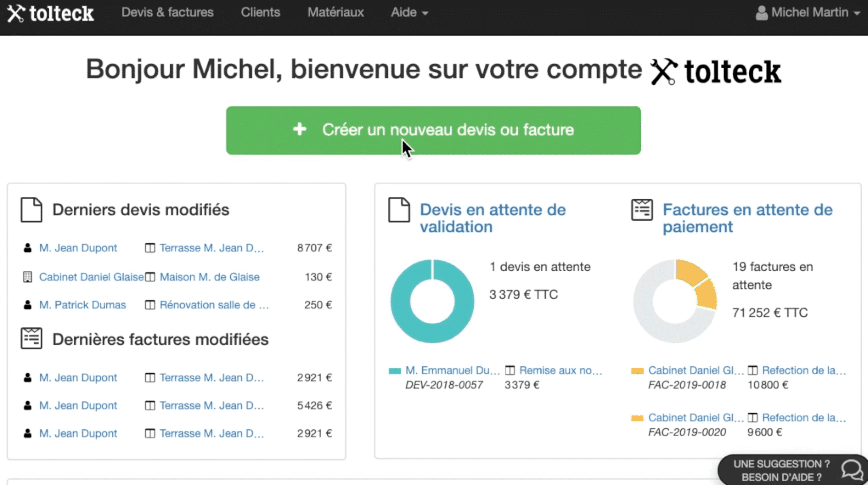Open Cabinet Daniel Gl... for FAC-2019-0020
This screenshot has height=485, width=868.
[x=696, y=417]
